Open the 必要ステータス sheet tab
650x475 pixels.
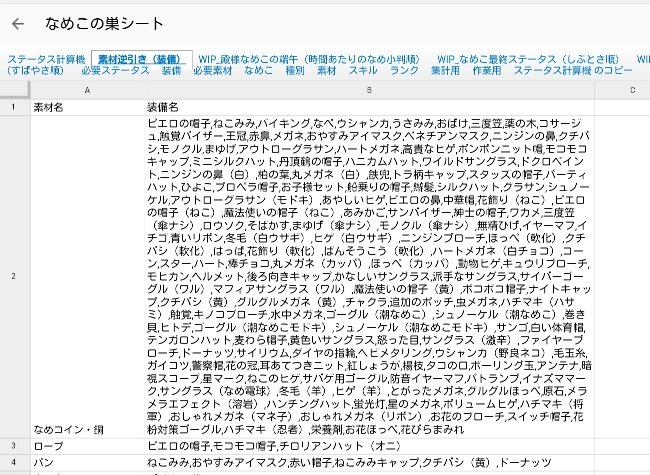tap(115, 70)
